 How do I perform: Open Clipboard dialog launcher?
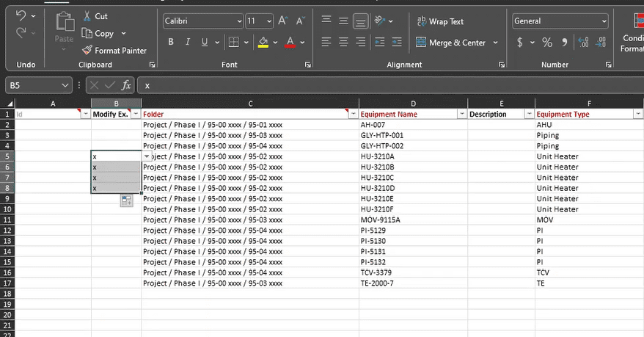153,65
